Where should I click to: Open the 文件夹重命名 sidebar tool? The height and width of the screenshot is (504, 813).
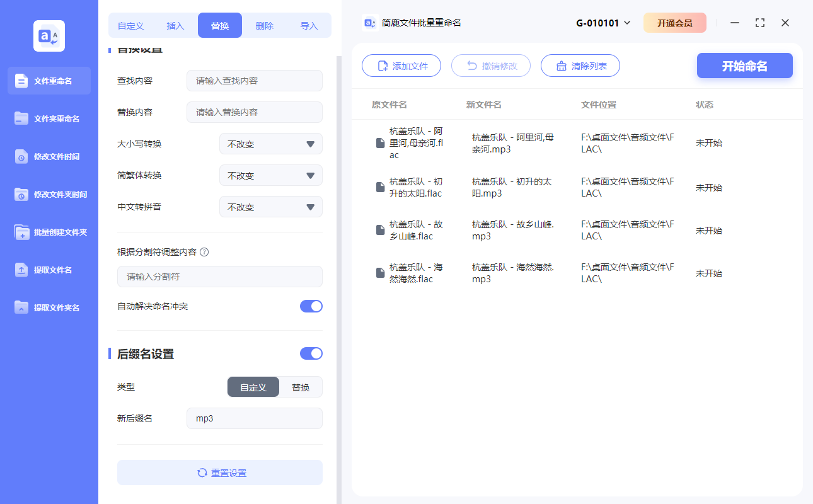coord(49,118)
